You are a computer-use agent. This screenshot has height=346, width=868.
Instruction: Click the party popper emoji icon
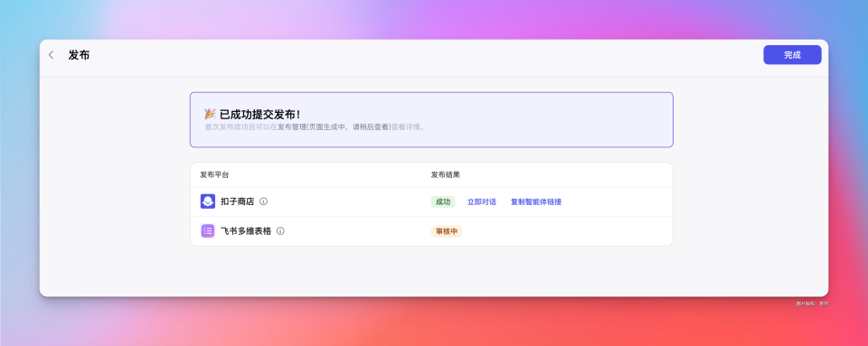tap(210, 114)
